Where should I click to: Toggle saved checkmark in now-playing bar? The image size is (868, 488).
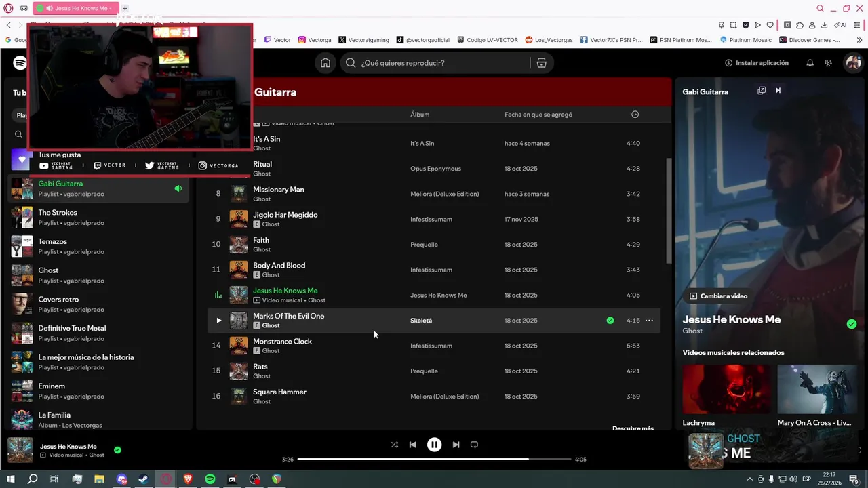click(x=117, y=450)
